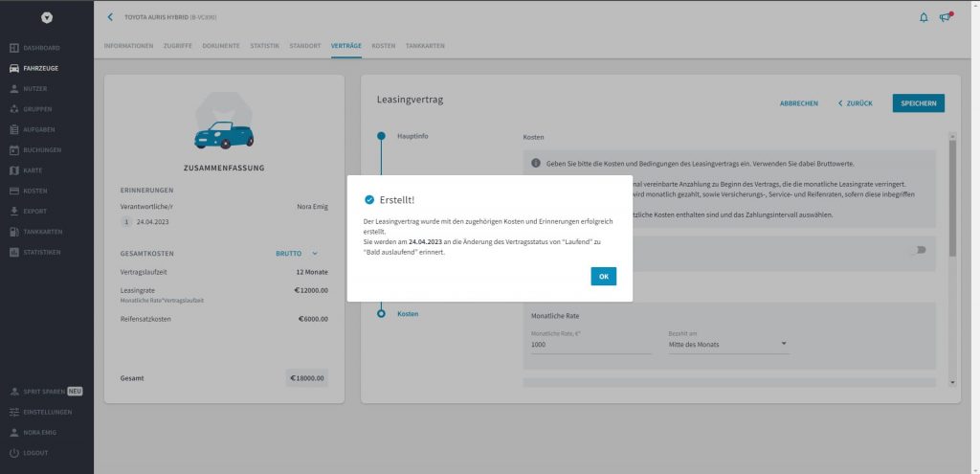Open the notifications bell
Image resolution: width=980 pixels, height=474 pixels.
924,17
